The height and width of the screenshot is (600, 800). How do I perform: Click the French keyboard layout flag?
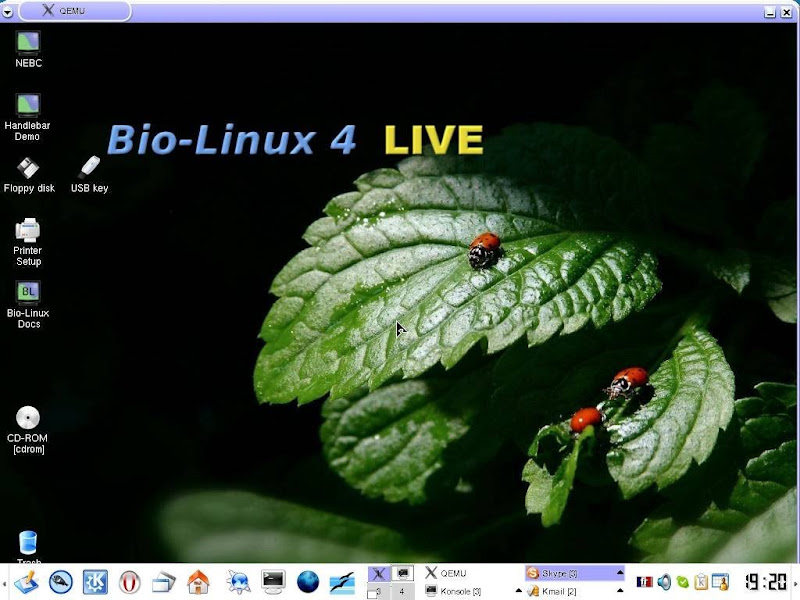click(x=644, y=582)
